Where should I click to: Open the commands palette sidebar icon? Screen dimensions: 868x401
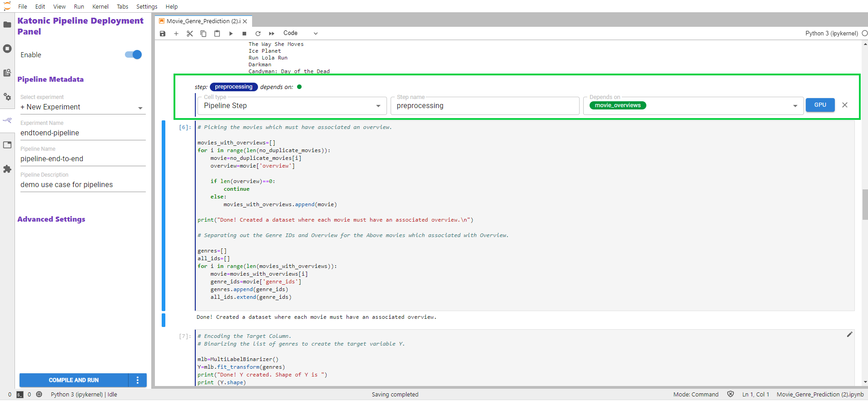7,73
